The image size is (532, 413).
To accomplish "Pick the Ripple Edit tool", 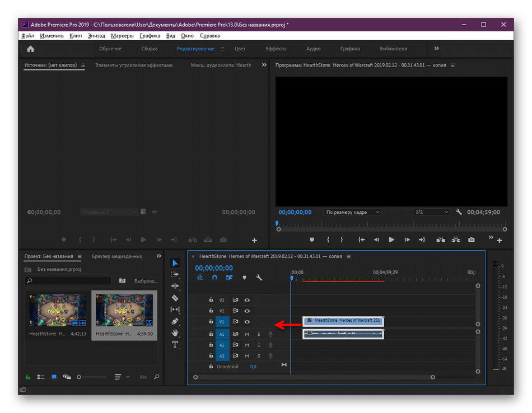I will [x=175, y=287].
